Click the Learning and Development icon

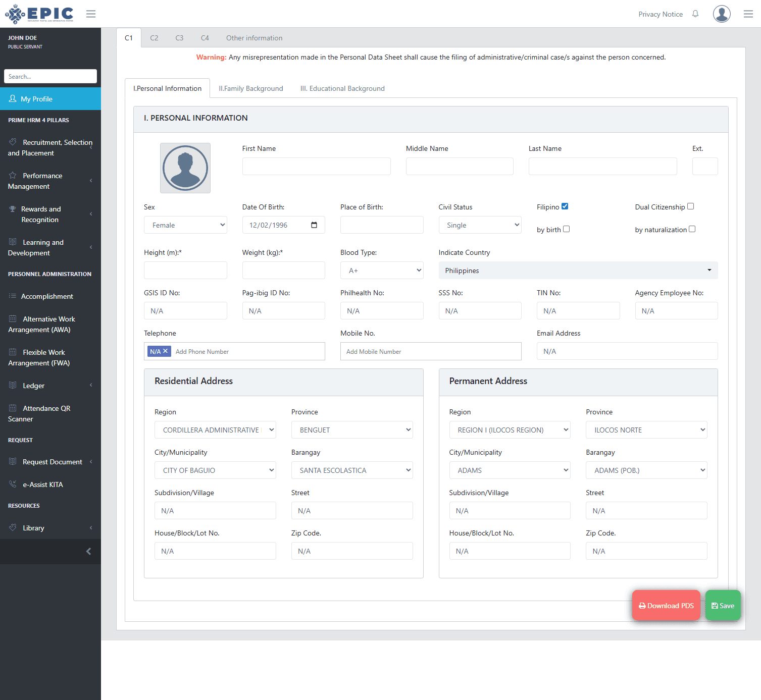pyautogui.click(x=13, y=242)
